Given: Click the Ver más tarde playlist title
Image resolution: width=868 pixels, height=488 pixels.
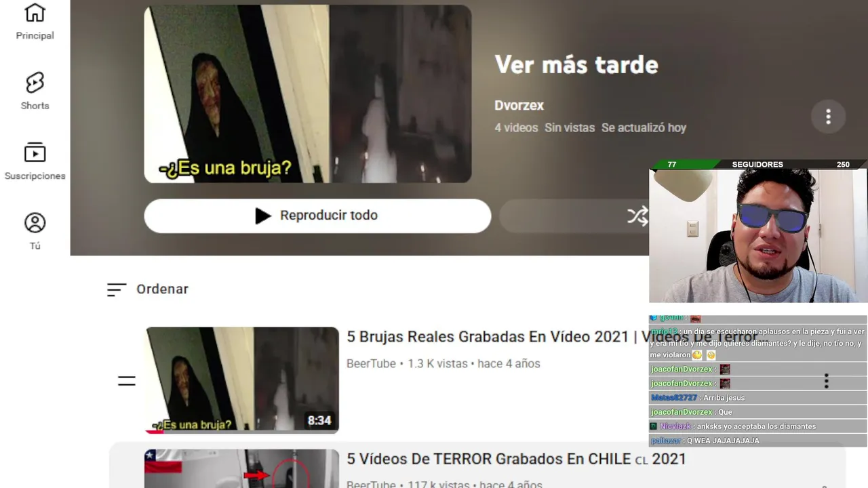Looking at the screenshot, I should [x=576, y=65].
